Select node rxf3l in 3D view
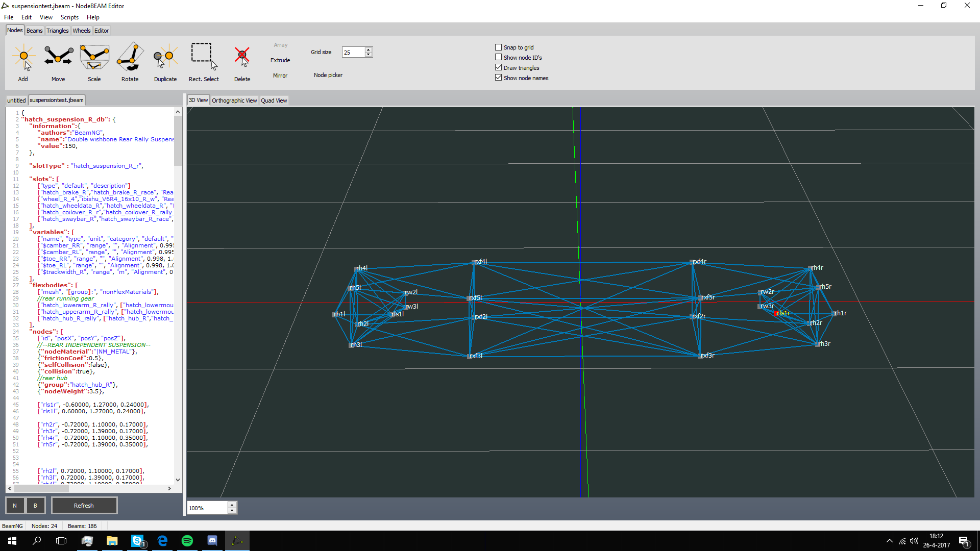 point(470,356)
